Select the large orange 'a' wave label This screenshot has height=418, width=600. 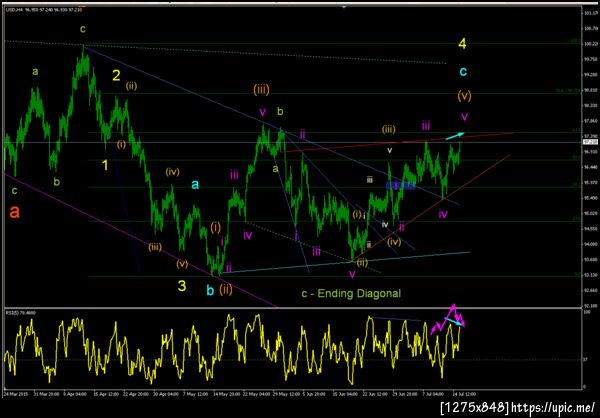(x=15, y=212)
